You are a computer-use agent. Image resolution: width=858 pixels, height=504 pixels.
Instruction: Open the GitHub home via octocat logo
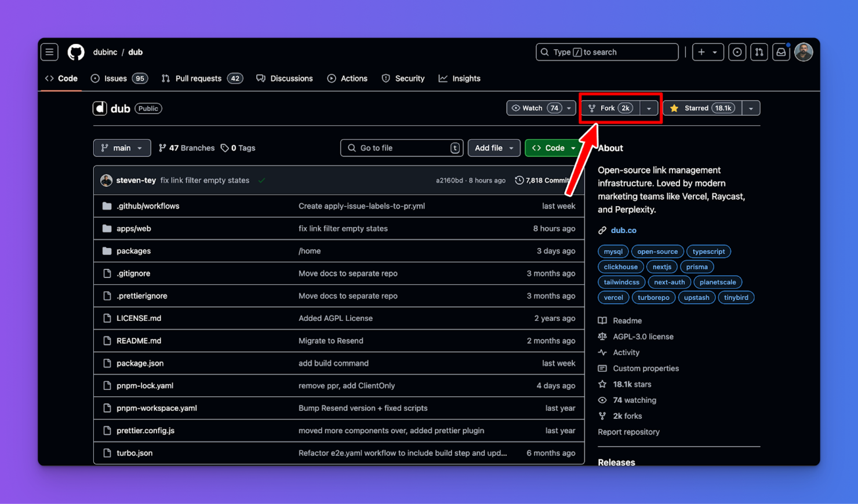pyautogui.click(x=75, y=52)
